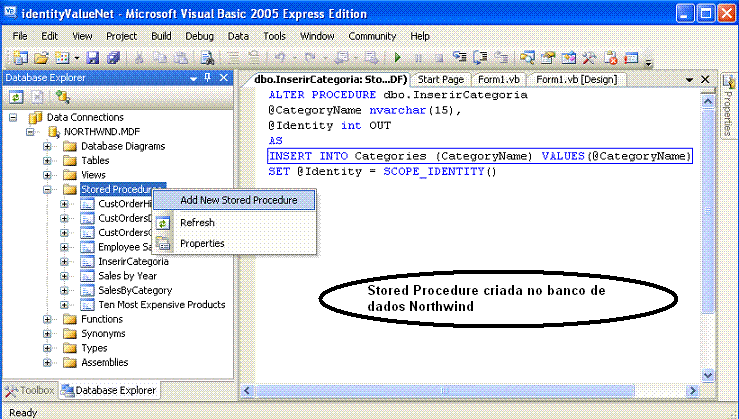Image resolution: width=739 pixels, height=419 pixels.
Task: Expand the InserirCategoria stored procedure
Action: tap(65, 262)
